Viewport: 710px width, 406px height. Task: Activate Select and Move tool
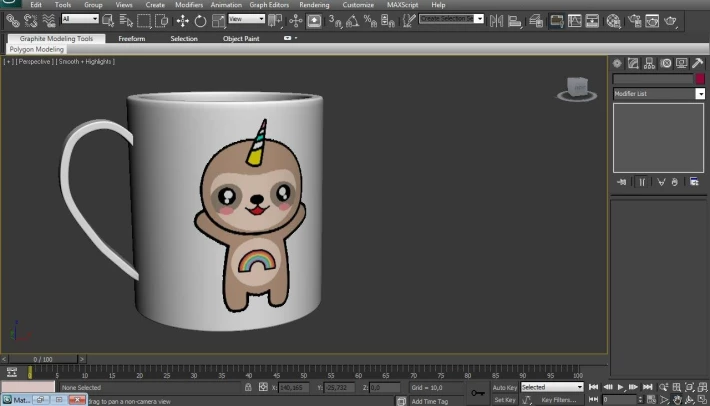tap(182, 21)
